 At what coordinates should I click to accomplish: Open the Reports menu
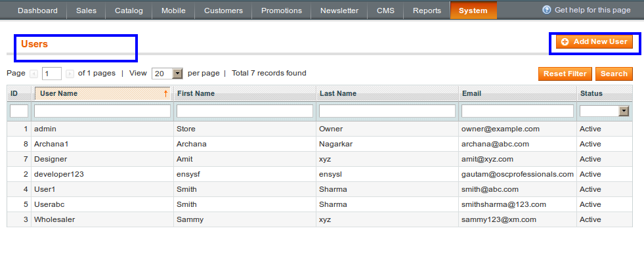point(427,11)
